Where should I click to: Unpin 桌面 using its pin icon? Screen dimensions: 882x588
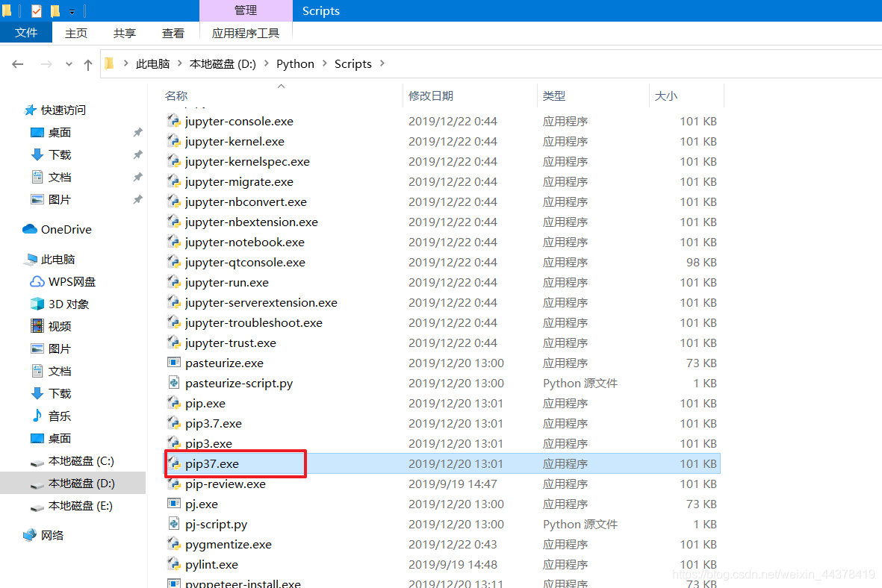(138, 132)
